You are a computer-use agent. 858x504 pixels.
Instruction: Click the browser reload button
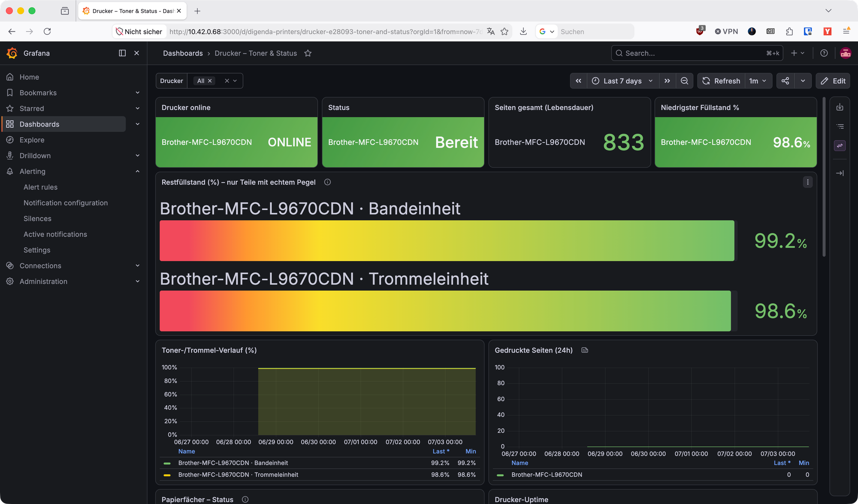(47, 31)
